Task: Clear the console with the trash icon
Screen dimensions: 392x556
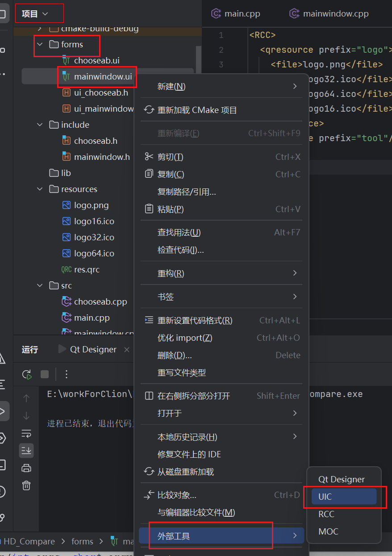Action: pyautogui.click(x=26, y=485)
